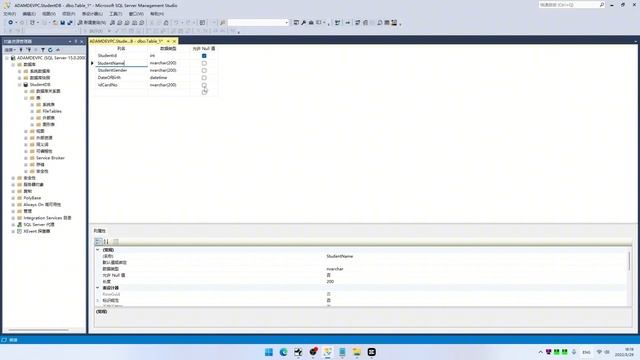Refresh Object Explorer with the refresh icon
Screen dimensions: 640x360
[x=50, y=50]
